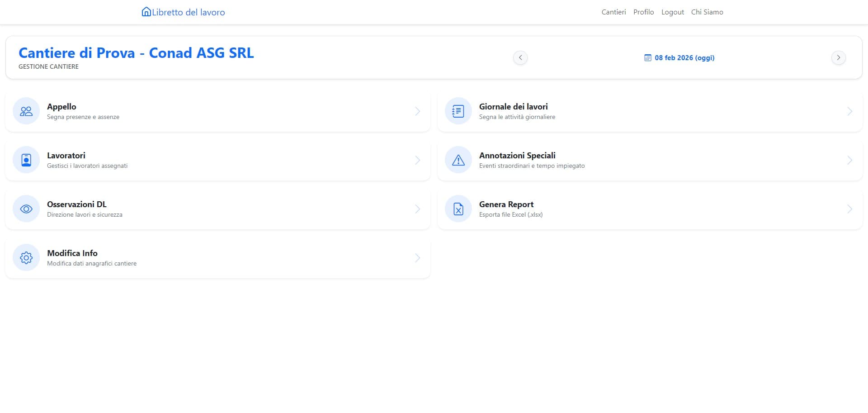This screenshot has height=413, width=868.
Task: Open the Chi Siamo page
Action: point(707,12)
